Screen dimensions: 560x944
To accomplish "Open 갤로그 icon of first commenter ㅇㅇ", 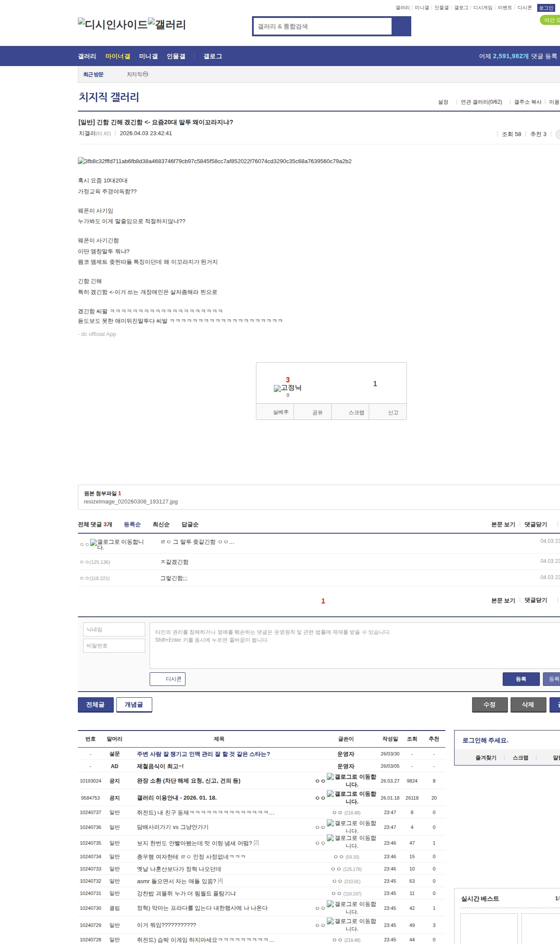I will point(117,544).
